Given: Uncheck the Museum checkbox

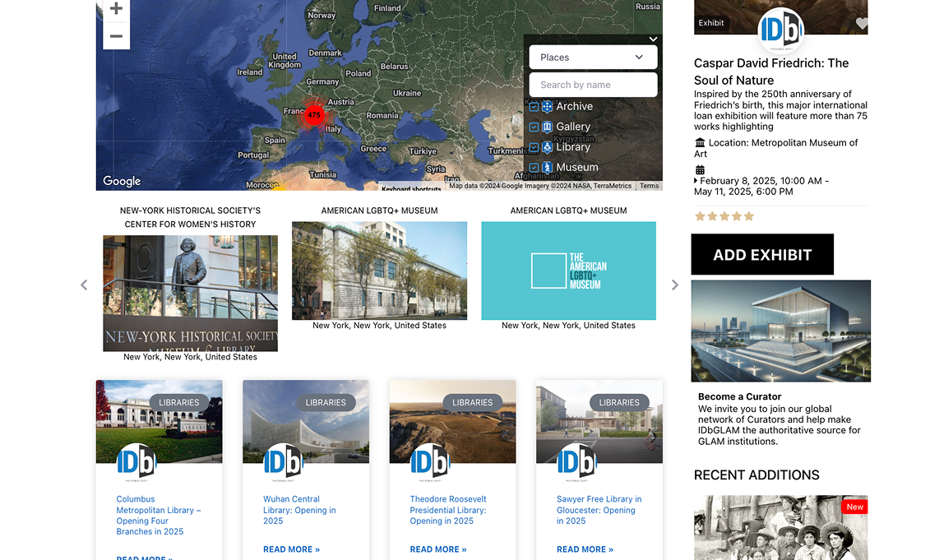Looking at the screenshot, I should [534, 168].
